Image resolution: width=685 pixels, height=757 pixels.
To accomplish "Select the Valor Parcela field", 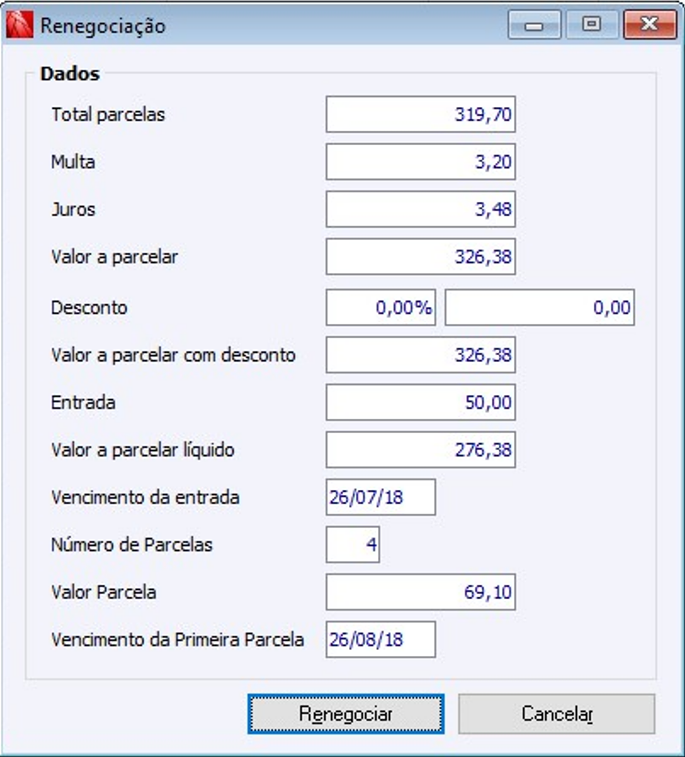I will pyautogui.click(x=420, y=592).
